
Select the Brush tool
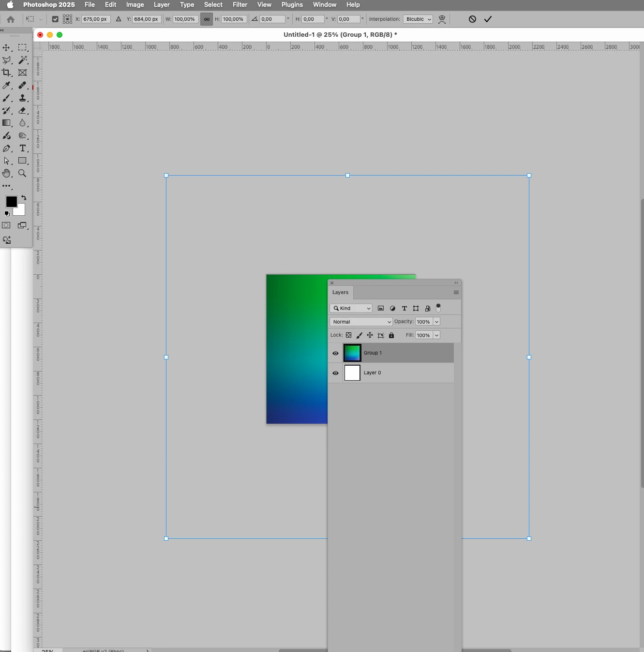point(6,98)
